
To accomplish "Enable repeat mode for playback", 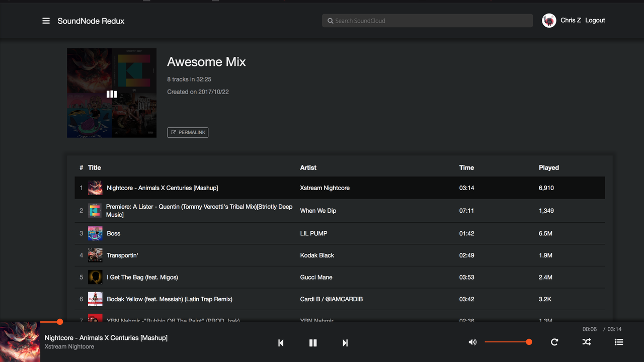I will [554, 342].
